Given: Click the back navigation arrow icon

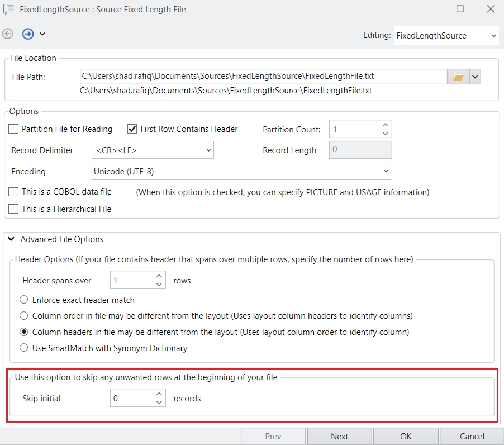Looking at the screenshot, I should pyautogui.click(x=8, y=34).
